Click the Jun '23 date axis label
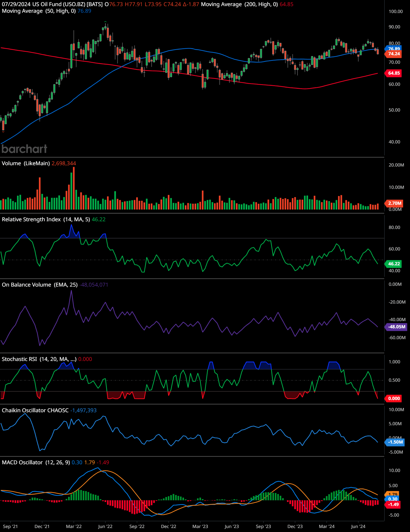Screen dimensions: 410x532 pyautogui.click(x=232, y=527)
